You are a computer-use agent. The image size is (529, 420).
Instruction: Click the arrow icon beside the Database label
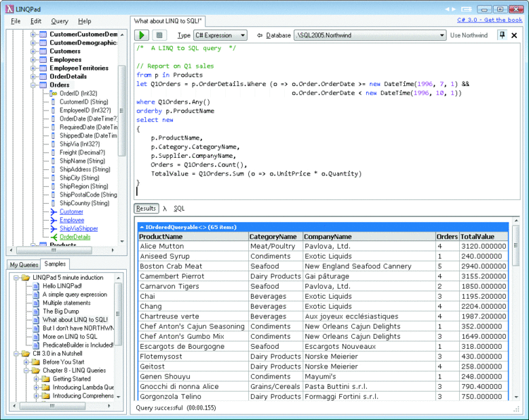pyautogui.click(x=260, y=35)
